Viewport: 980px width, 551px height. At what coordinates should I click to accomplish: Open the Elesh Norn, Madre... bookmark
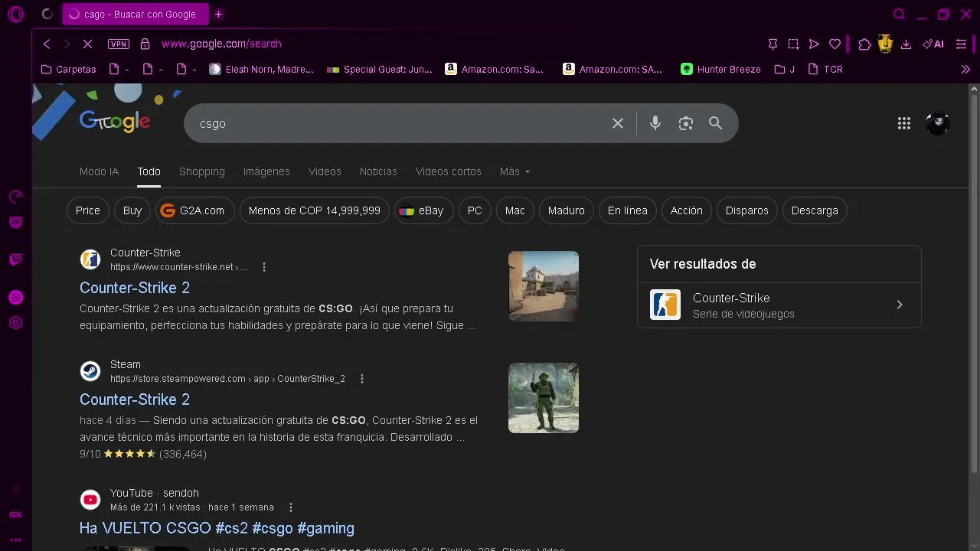(x=261, y=69)
